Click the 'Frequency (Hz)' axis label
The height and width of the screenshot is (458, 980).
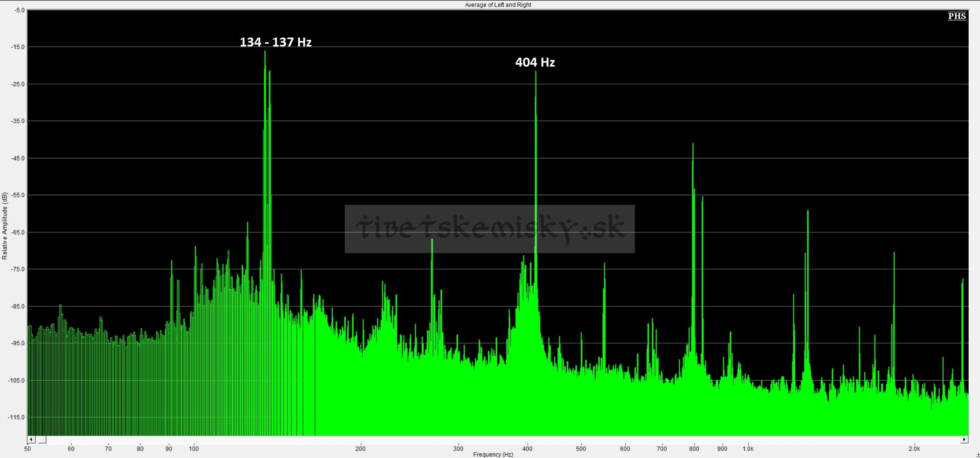(493, 454)
